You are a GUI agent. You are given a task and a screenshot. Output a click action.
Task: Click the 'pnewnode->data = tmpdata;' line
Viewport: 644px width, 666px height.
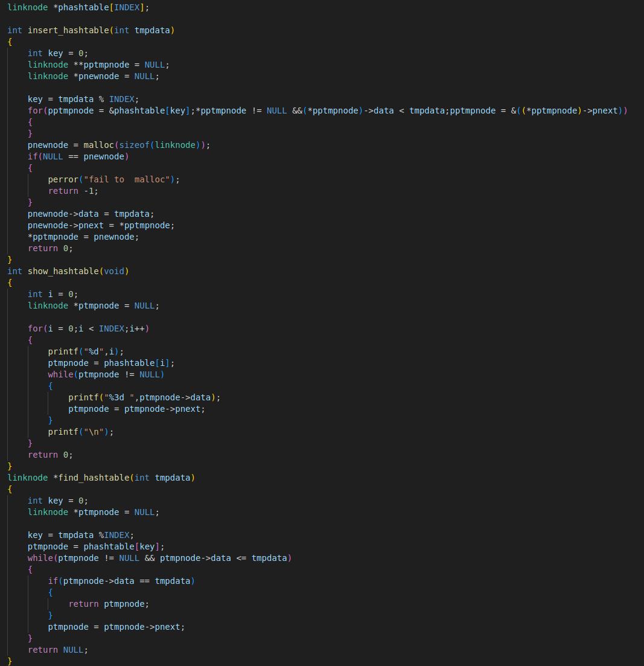point(91,214)
